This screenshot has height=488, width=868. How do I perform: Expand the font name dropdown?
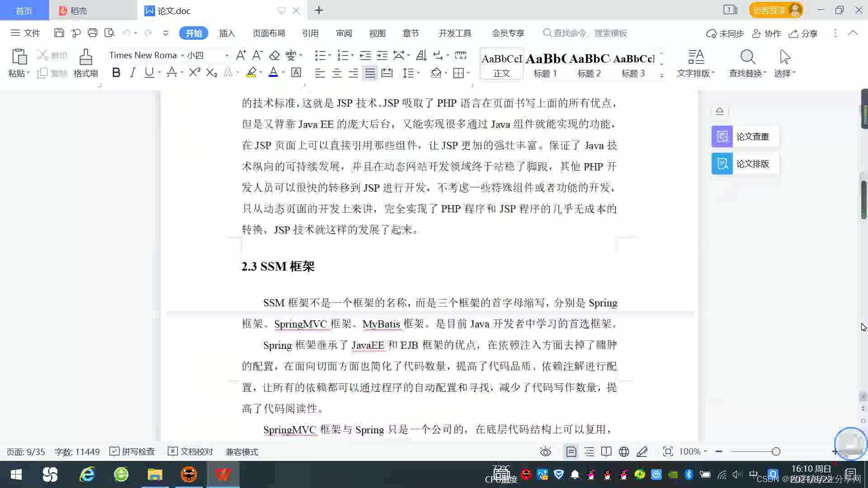[183, 56]
